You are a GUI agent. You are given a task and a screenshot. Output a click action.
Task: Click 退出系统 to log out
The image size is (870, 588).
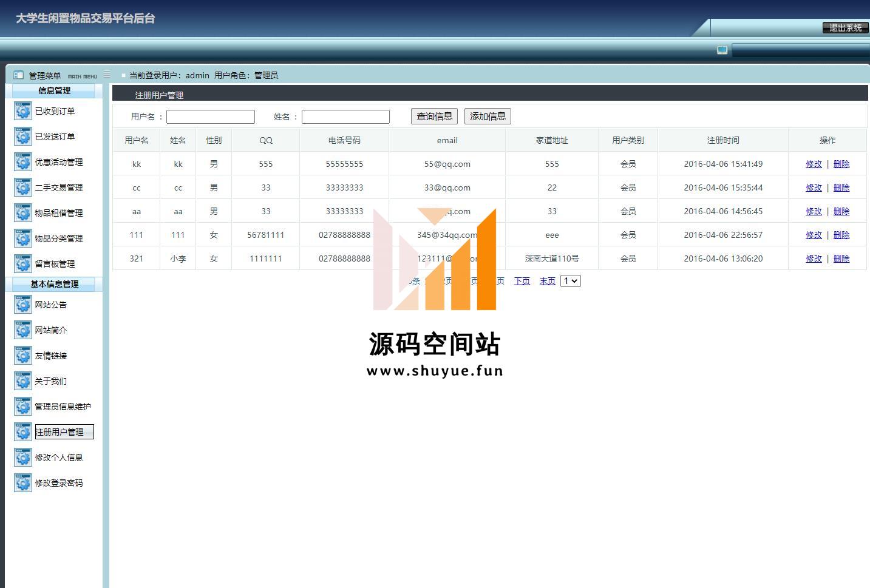(x=845, y=28)
